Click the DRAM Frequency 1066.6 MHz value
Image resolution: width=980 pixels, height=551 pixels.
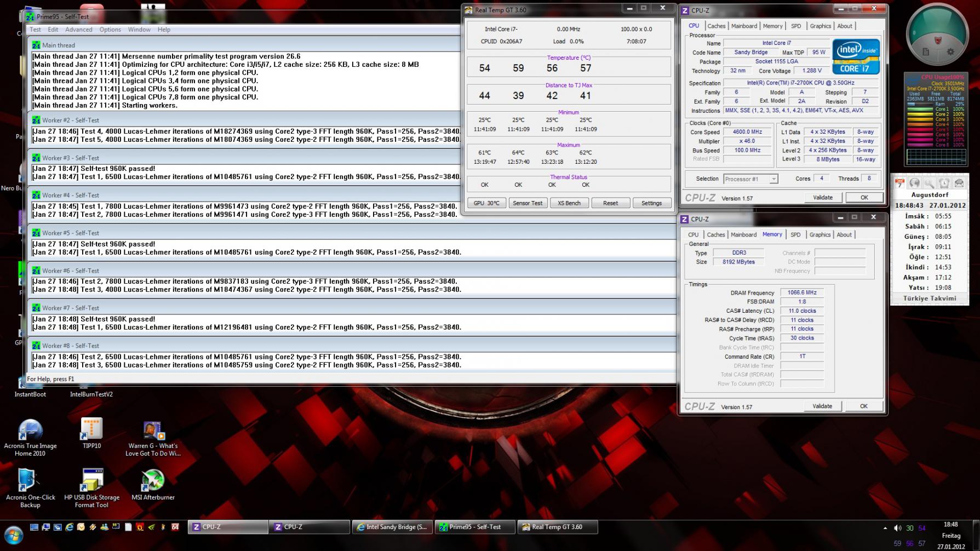tap(802, 292)
